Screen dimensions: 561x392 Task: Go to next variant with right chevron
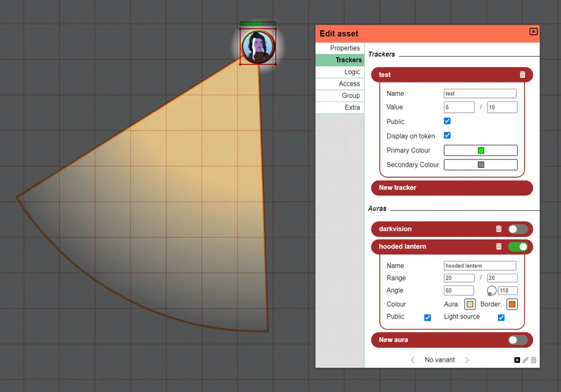(x=467, y=359)
